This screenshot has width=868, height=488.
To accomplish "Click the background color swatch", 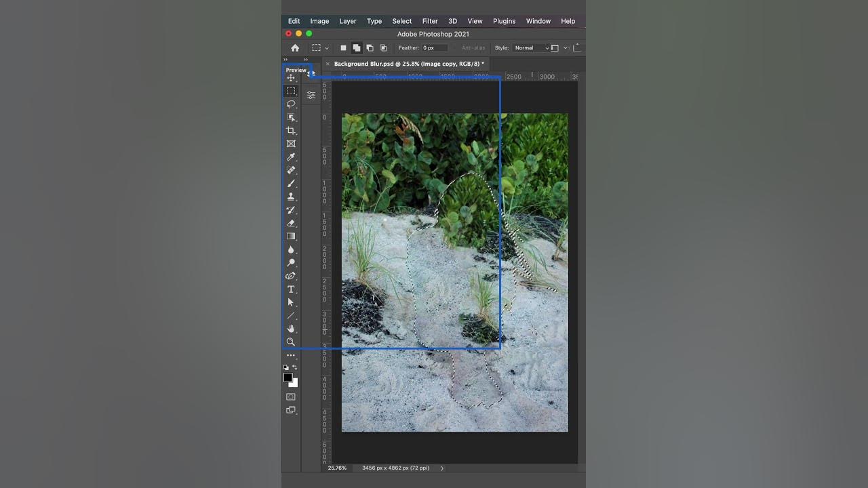I will point(294,384).
